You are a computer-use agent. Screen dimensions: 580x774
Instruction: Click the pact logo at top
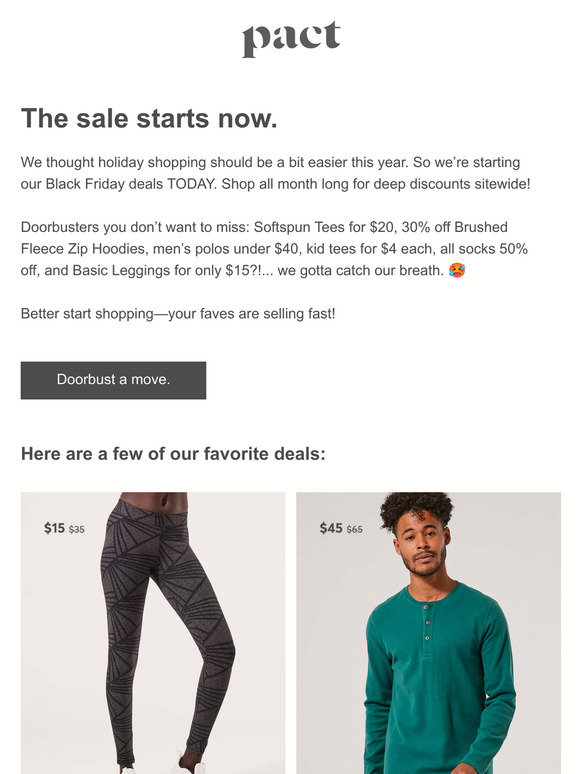tap(291, 39)
